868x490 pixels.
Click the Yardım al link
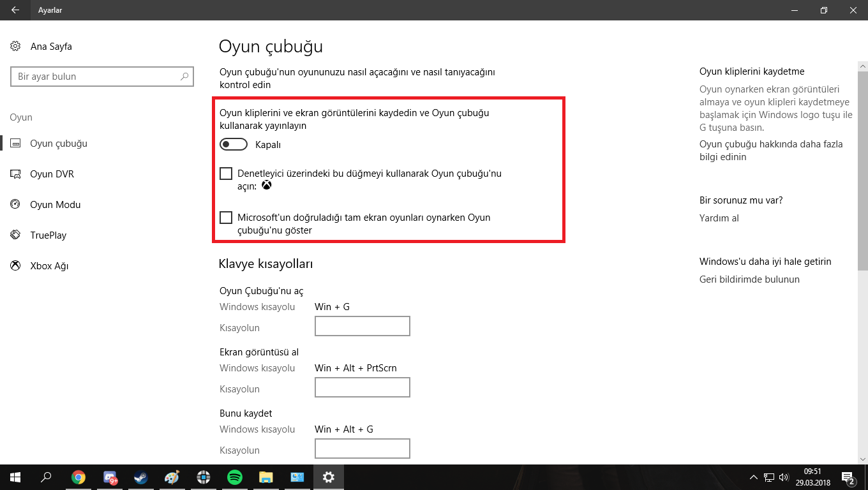pos(719,218)
